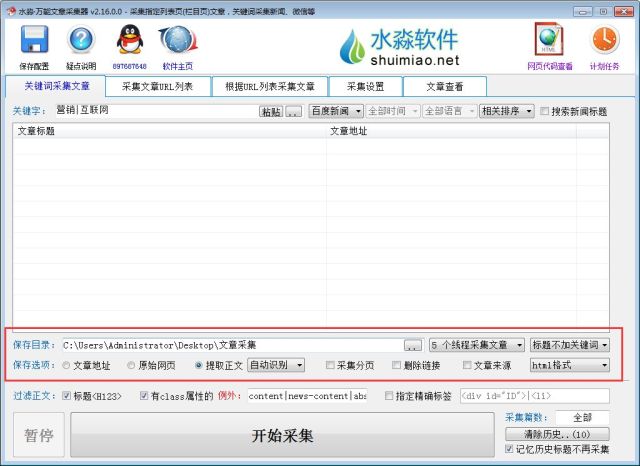The width and height of the screenshot is (640, 466).
Task: Click the 保存配置 floppy disk icon
Action: coord(34,39)
